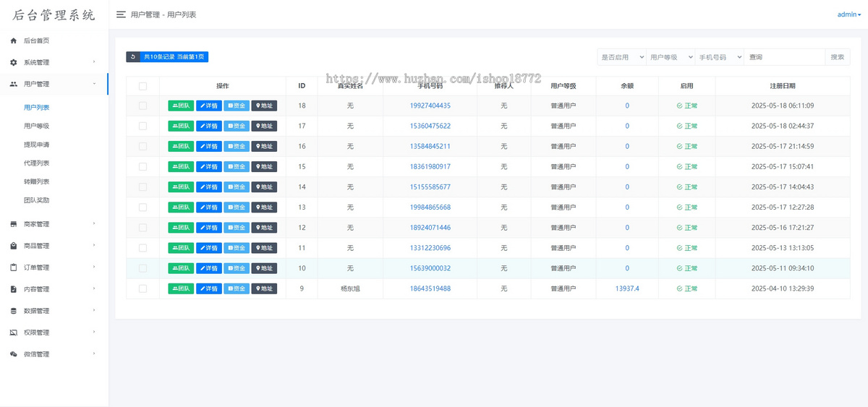This screenshot has height=407, width=868.
Task: Click the WeChat icon for 微信管理
Action: 13,354
